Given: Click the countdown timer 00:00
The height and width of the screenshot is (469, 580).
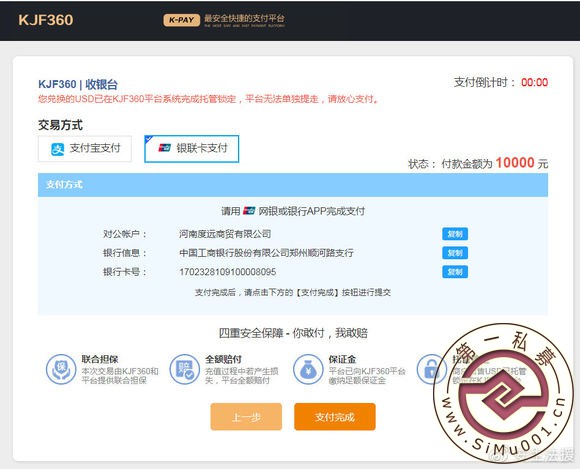Looking at the screenshot, I should coord(535,82).
